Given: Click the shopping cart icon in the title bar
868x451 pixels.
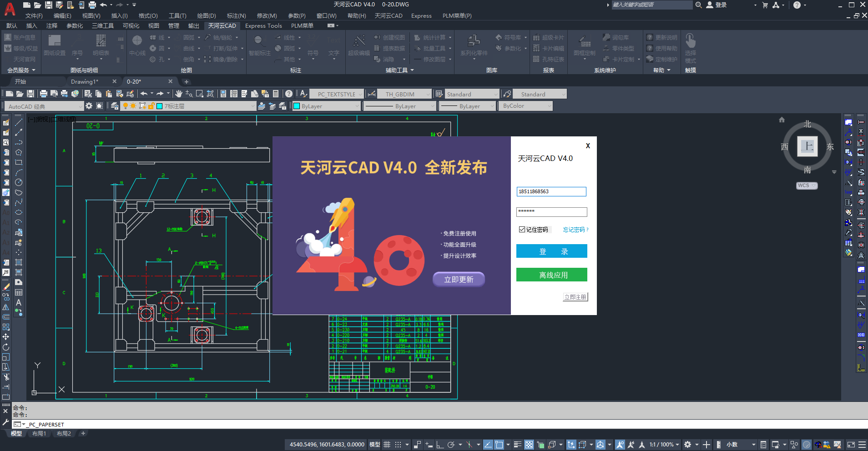Looking at the screenshot, I should pos(765,5).
